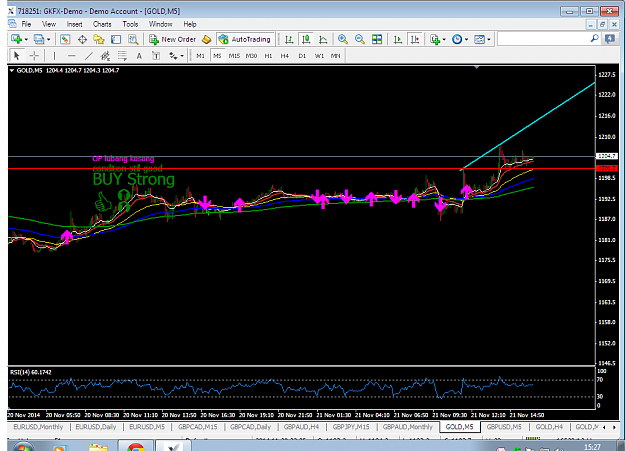Viewport: 625px width, 451px height.
Task: Zoom out on the chart
Action: click(x=360, y=39)
